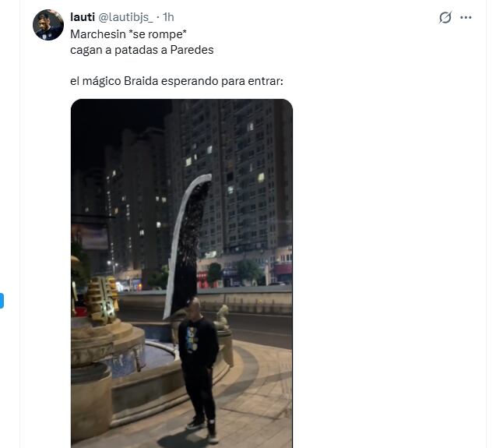Open the lauti display name link
The height and width of the screenshot is (448, 503).
pos(83,17)
